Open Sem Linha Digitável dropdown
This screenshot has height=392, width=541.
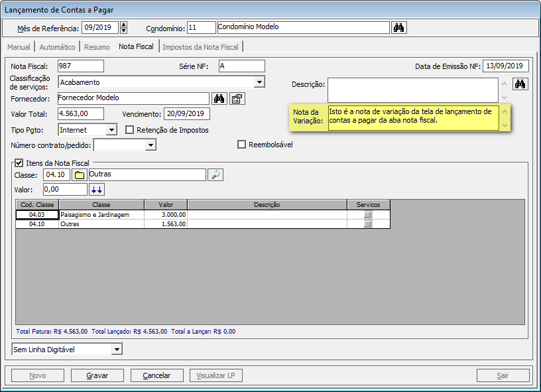[117, 350]
